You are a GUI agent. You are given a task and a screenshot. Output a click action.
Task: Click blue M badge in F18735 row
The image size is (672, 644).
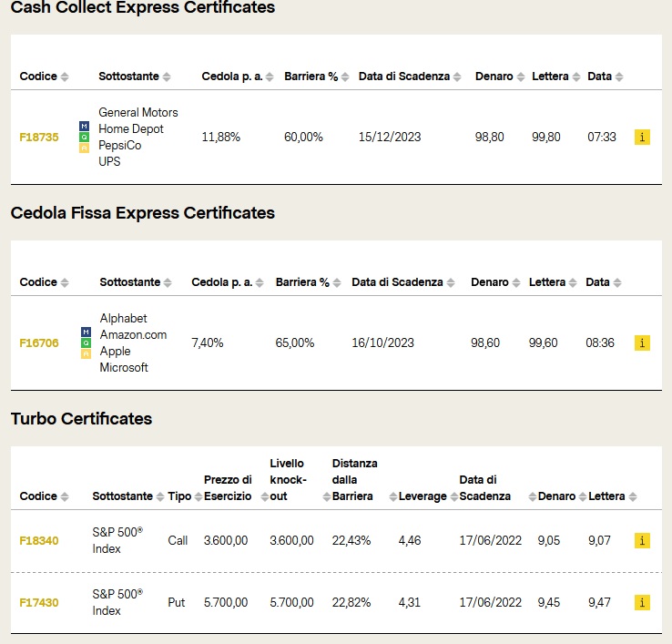pyautogui.click(x=85, y=126)
